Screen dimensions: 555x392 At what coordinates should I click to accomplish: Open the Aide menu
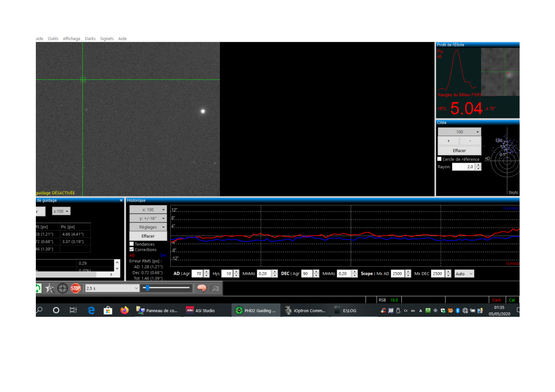point(122,39)
